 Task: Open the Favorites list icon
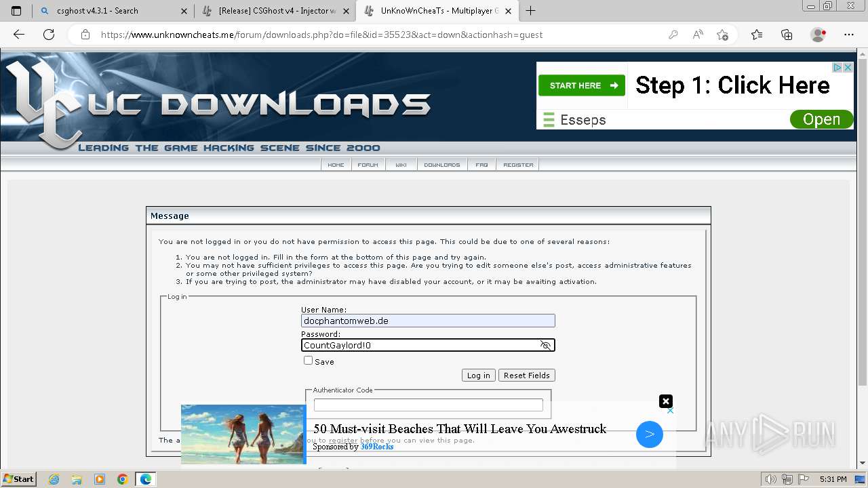pos(757,35)
